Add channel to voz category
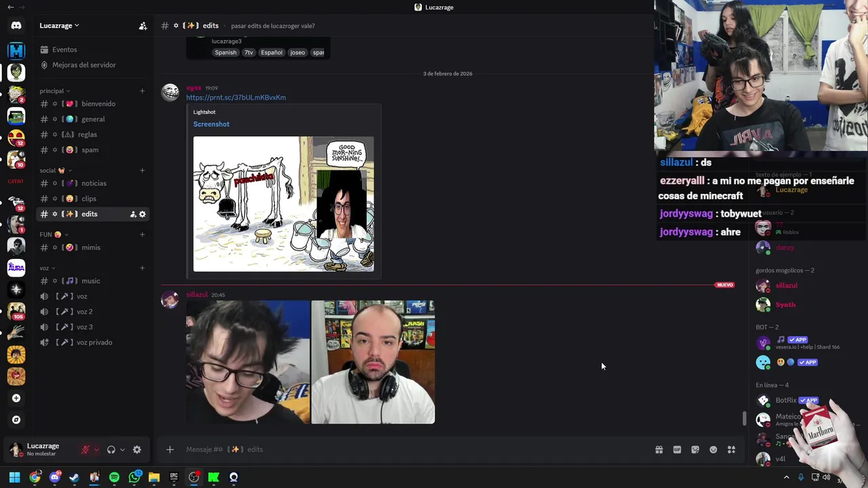 pos(142,268)
